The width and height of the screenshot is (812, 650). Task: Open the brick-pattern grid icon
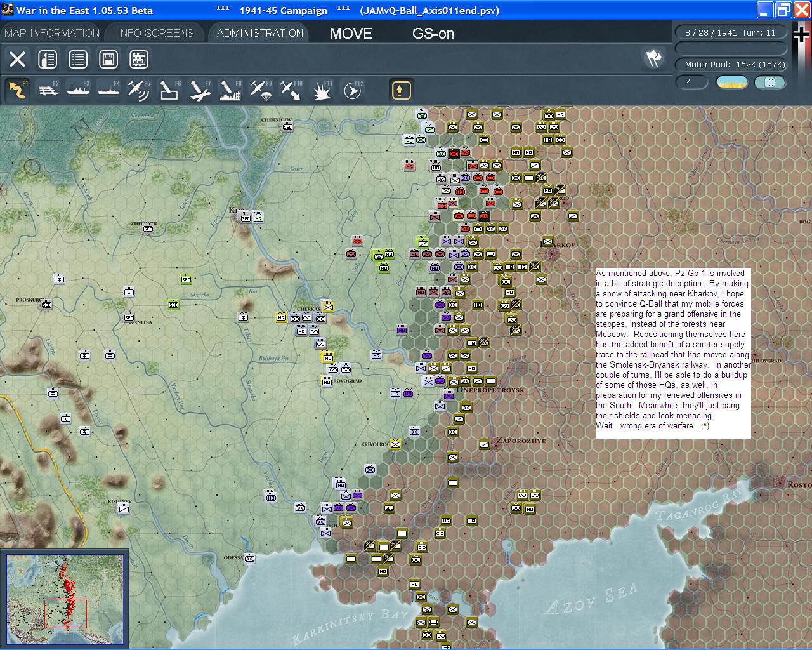[x=139, y=59]
